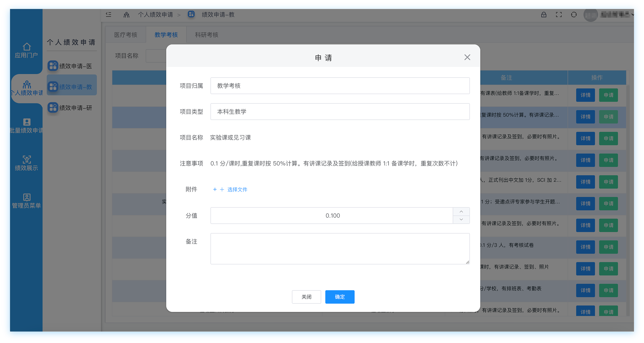Collapse the sidebar menu toggle icon
Image resolution: width=644 pixels, height=343 pixels.
pyautogui.click(x=108, y=15)
